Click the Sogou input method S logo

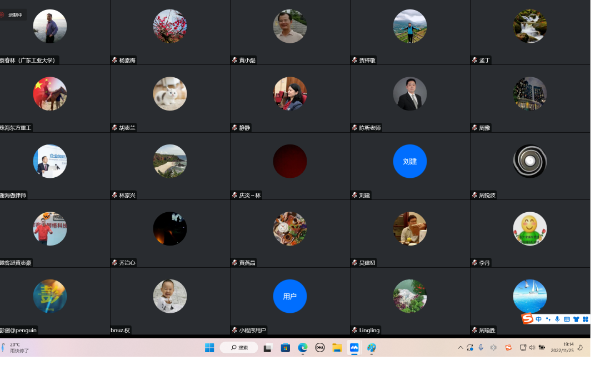pos(528,318)
